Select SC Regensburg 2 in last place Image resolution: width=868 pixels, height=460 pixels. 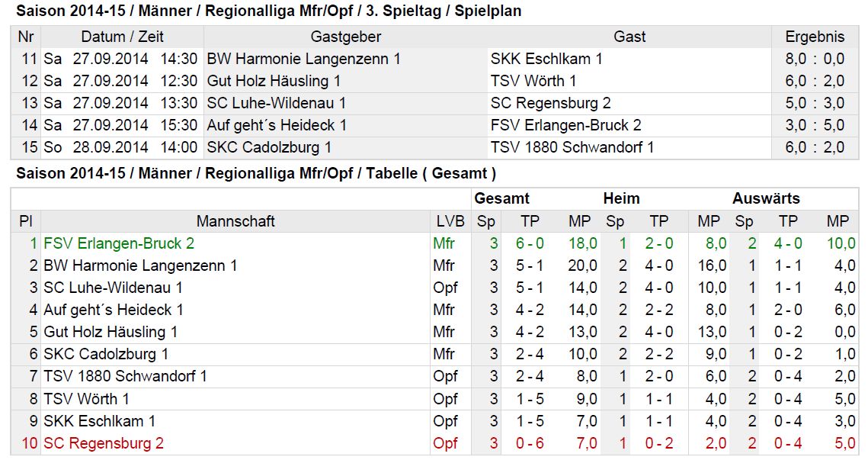[104, 443]
